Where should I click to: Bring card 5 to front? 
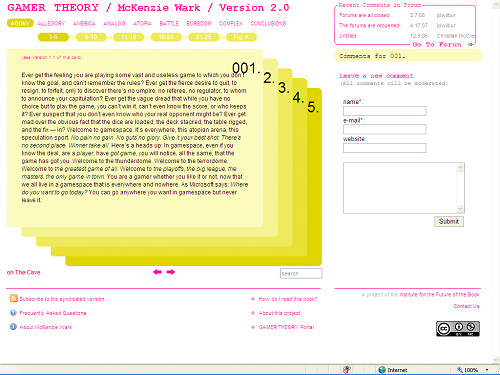[x=313, y=107]
